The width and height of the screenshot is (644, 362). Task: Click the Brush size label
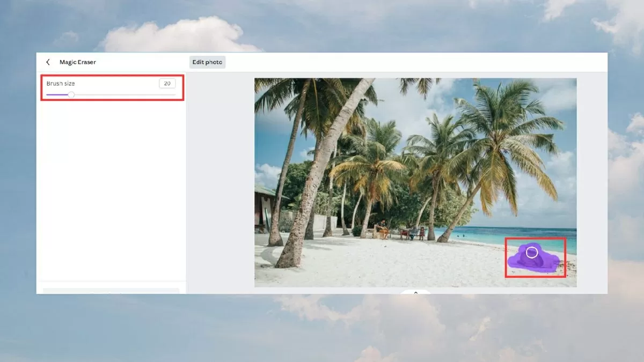[x=61, y=84]
